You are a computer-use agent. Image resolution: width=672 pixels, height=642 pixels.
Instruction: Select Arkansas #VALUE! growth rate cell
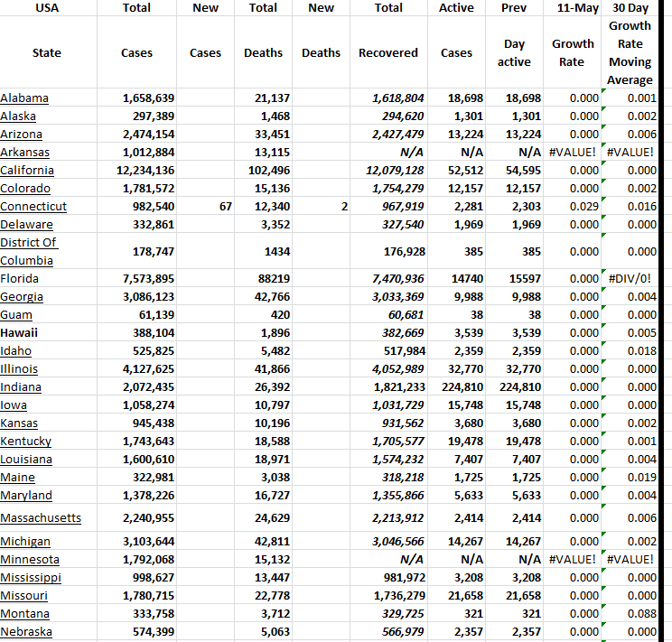(x=574, y=152)
